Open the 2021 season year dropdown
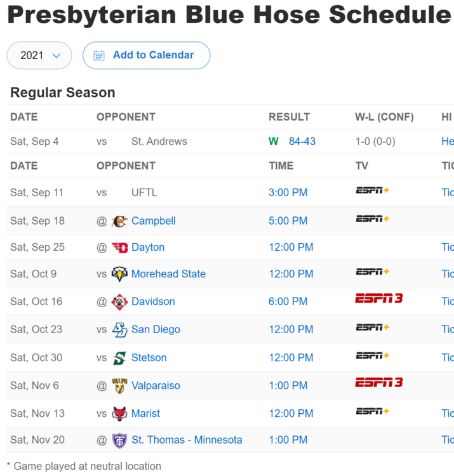Viewport: 454px width, 476px height. click(x=39, y=55)
